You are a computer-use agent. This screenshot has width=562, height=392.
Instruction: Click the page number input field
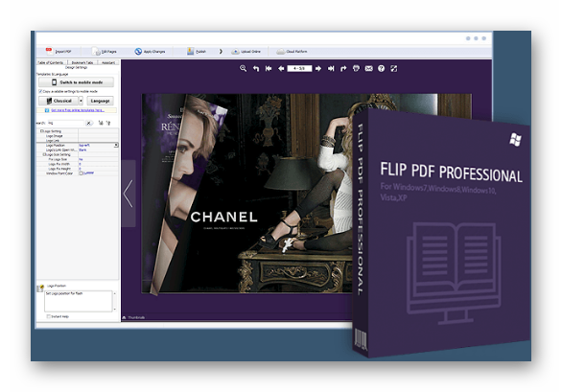[x=299, y=68]
